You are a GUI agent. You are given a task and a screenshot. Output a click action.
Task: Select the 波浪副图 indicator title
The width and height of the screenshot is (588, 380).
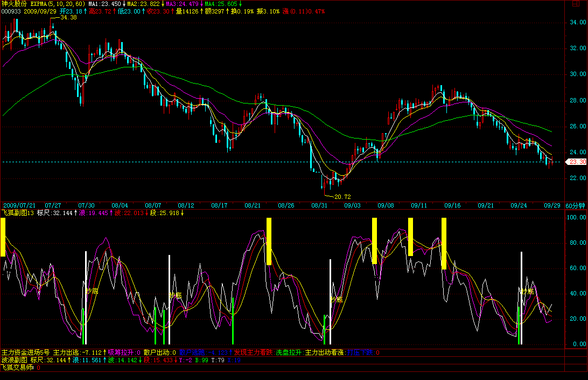click(13, 360)
